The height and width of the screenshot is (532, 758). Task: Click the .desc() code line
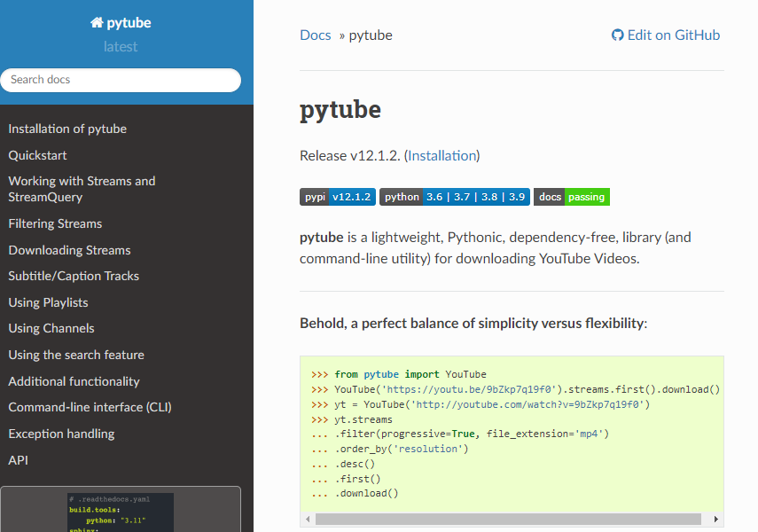pos(343,464)
